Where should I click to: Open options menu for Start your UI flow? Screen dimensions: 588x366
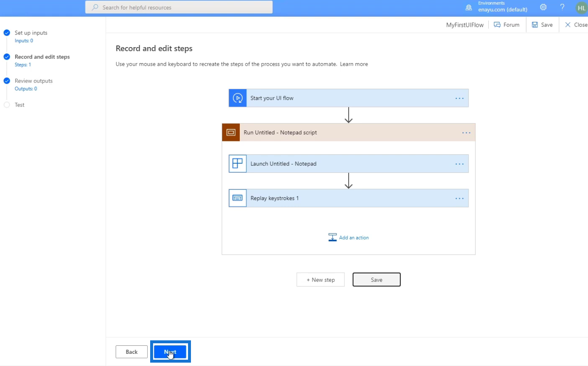(459, 98)
